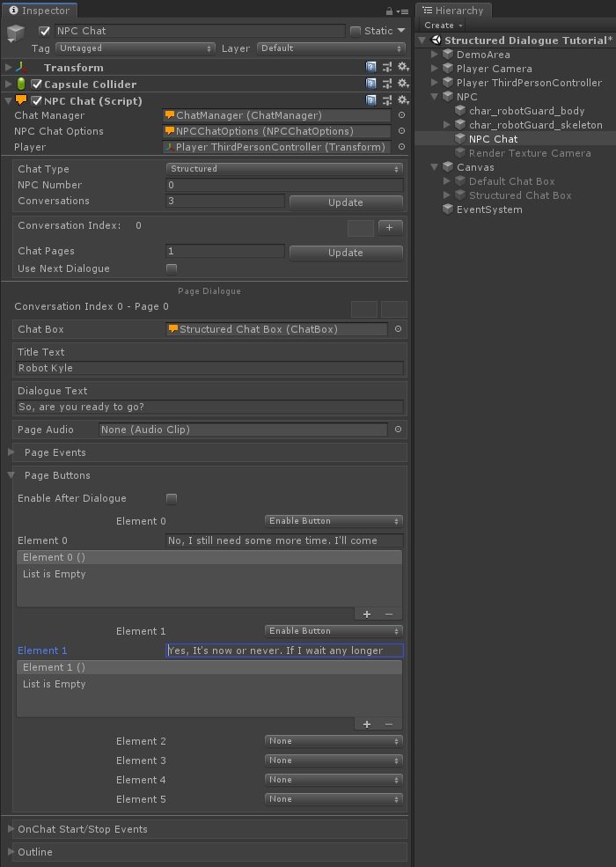
Task: Expand char_robotGuard_skeleton in Hierarchy
Action: click(447, 125)
